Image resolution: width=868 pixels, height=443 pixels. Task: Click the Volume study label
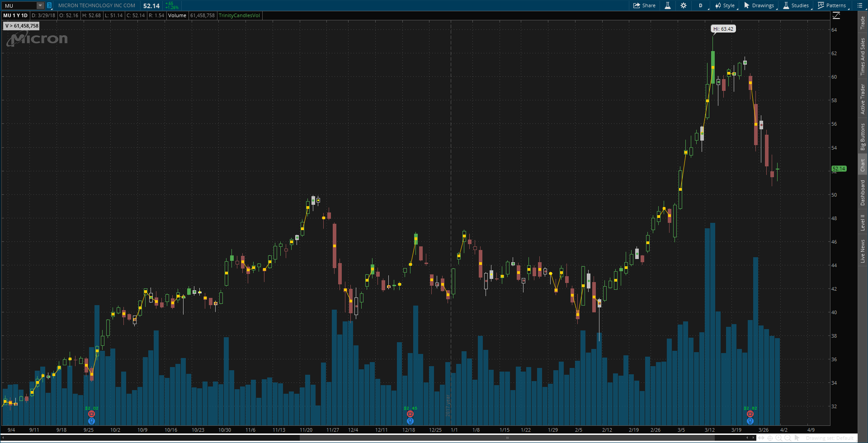coord(177,15)
